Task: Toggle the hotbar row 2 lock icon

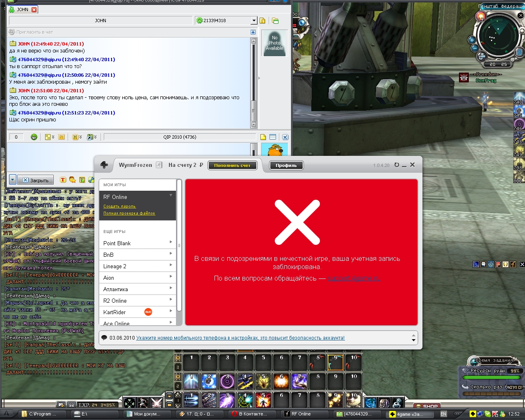Action: pyautogui.click(x=178, y=376)
